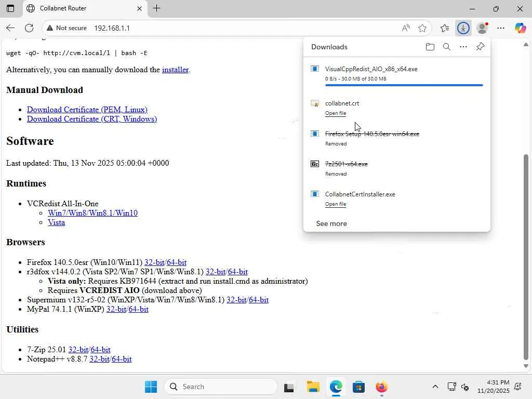The width and height of the screenshot is (532, 399).
Task: Download MyPal 74.1.1 64-bit
Action: (138, 309)
